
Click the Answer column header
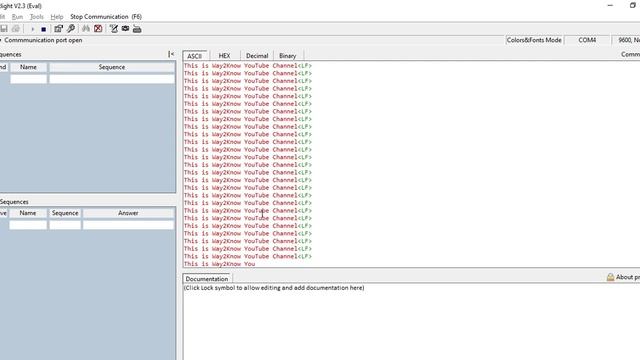[x=128, y=213]
